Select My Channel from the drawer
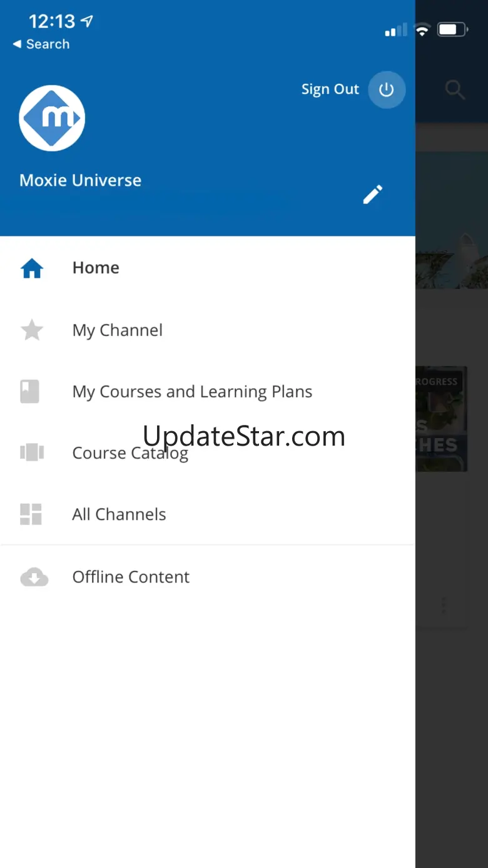This screenshot has height=868, width=488. tap(118, 330)
